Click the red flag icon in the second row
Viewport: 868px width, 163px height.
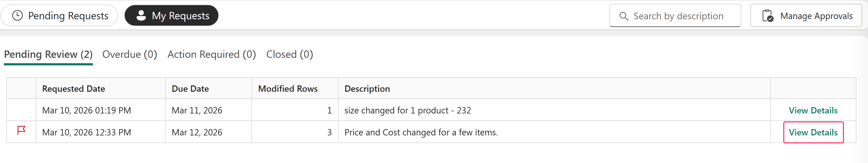pos(21,130)
